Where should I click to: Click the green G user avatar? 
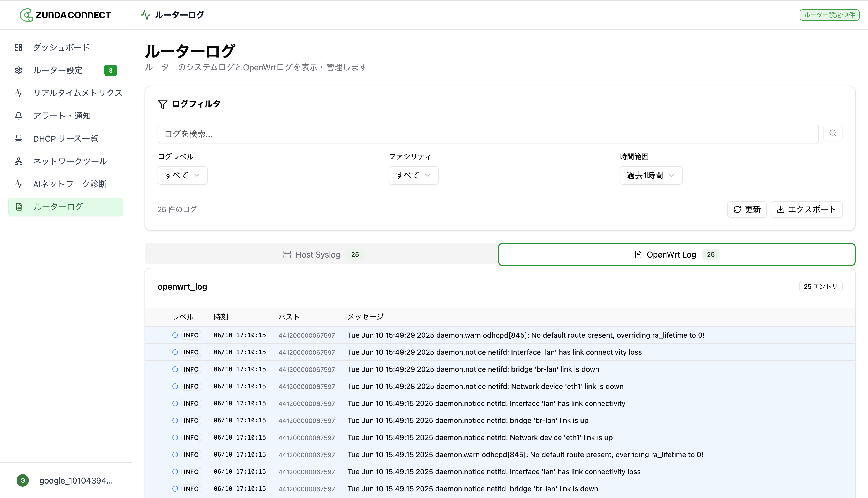(23, 480)
